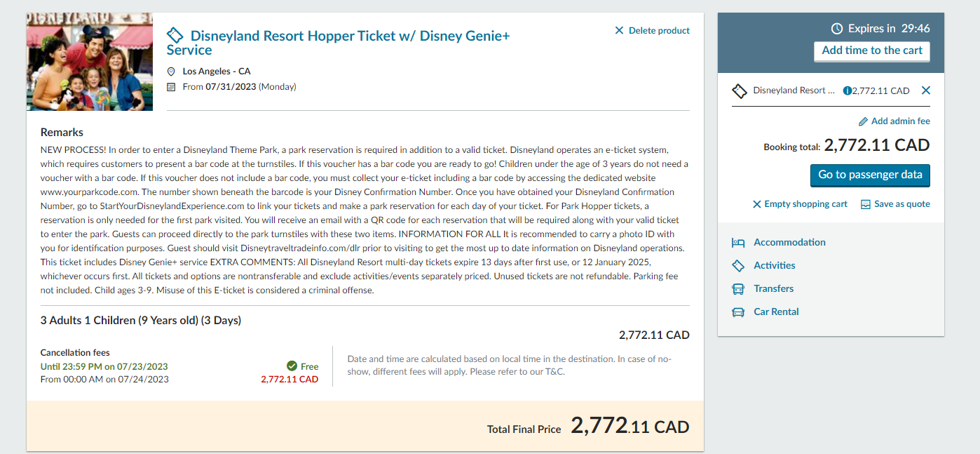The height and width of the screenshot is (454, 980).
Task: Click the blue info icon beside cart price
Action: coord(847,91)
